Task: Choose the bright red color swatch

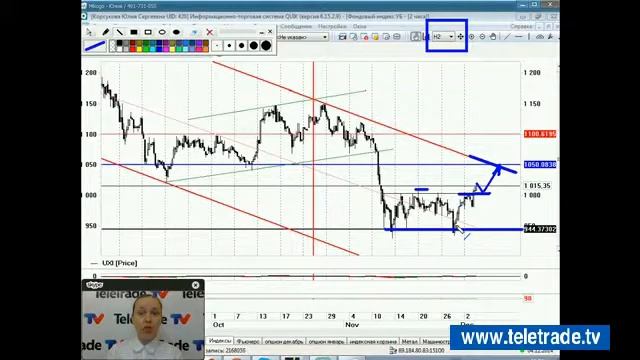Action: pyautogui.click(x=133, y=49)
